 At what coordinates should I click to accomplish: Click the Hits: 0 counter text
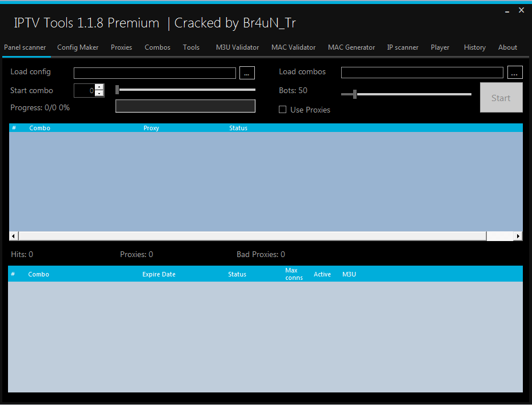[x=22, y=254]
